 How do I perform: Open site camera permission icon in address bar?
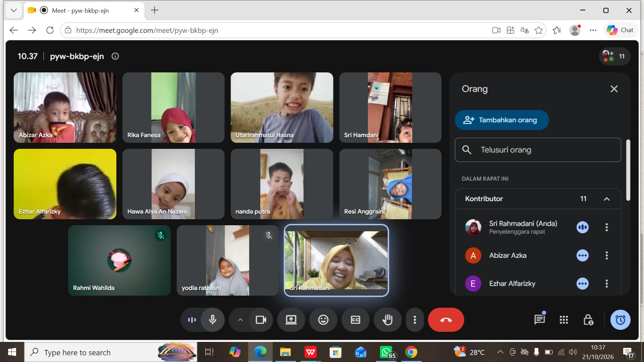[496, 30]
